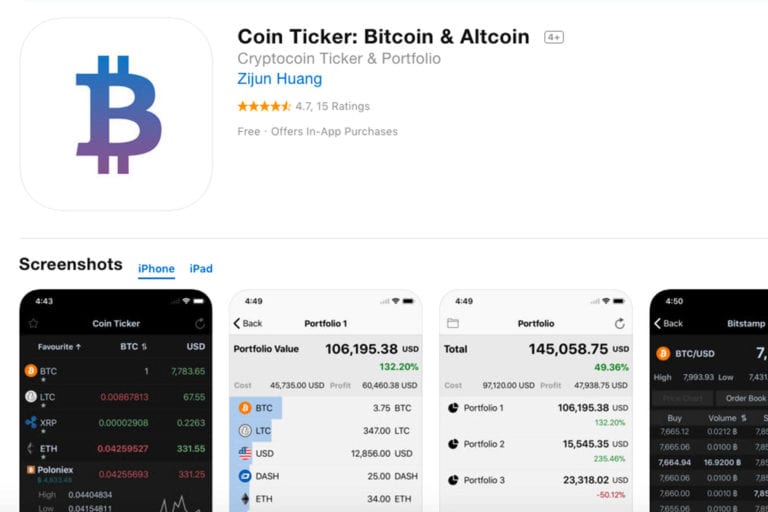Screen dimensions: 768x512
Task: Click the XRP ripple icon
Action: pyautogui.click(x=31, y=422)
